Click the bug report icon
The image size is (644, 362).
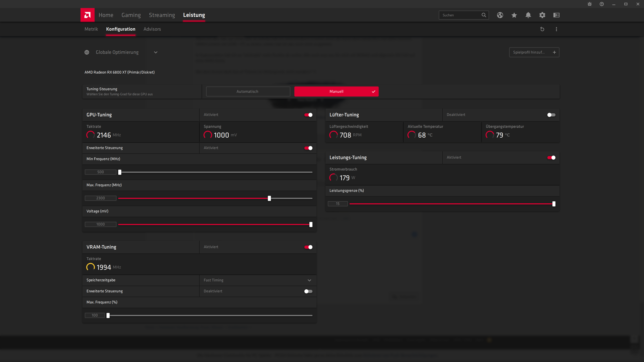[589, 4]
